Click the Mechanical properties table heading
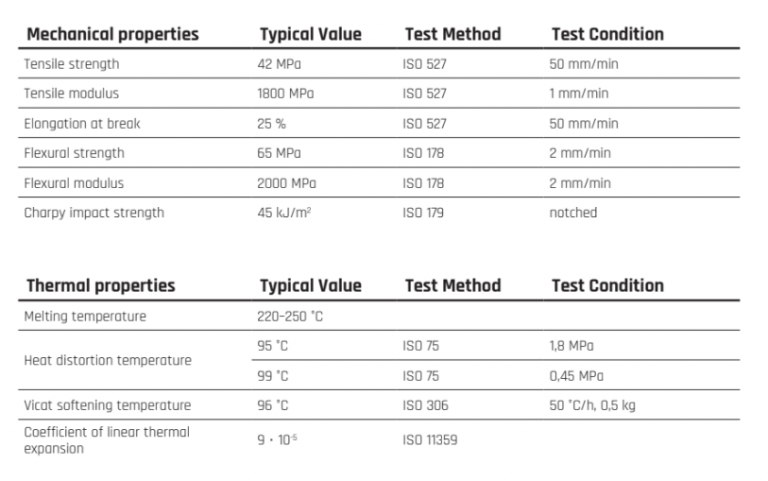The image size is (768, 481). tap(112, 34)
